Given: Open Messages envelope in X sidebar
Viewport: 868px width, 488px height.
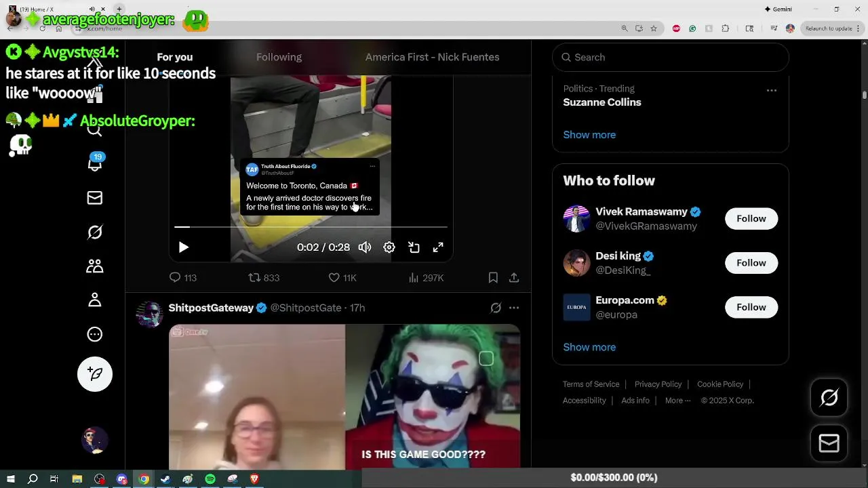Looking at the screenshot, I should coord(94,198).
